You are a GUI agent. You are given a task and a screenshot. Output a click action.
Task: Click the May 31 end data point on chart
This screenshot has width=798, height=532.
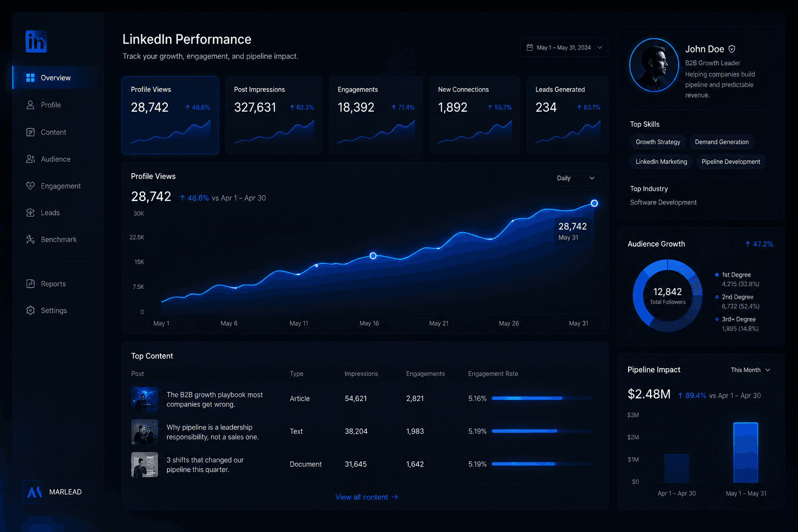[x=594, y=203]
